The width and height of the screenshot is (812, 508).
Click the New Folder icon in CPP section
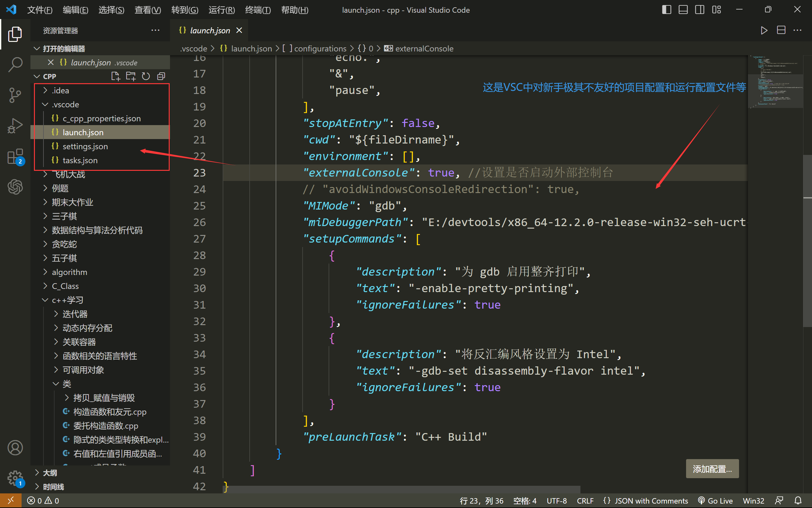[x=131, y=76]
